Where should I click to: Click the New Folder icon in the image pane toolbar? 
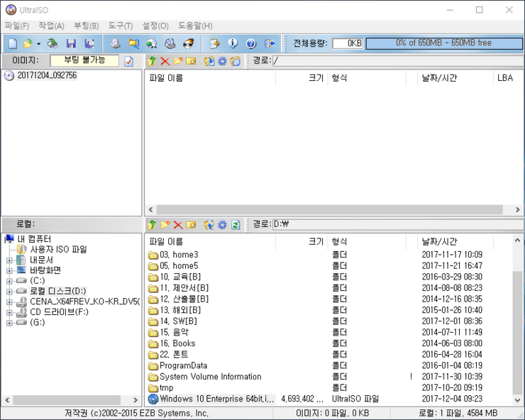(178, 61)
